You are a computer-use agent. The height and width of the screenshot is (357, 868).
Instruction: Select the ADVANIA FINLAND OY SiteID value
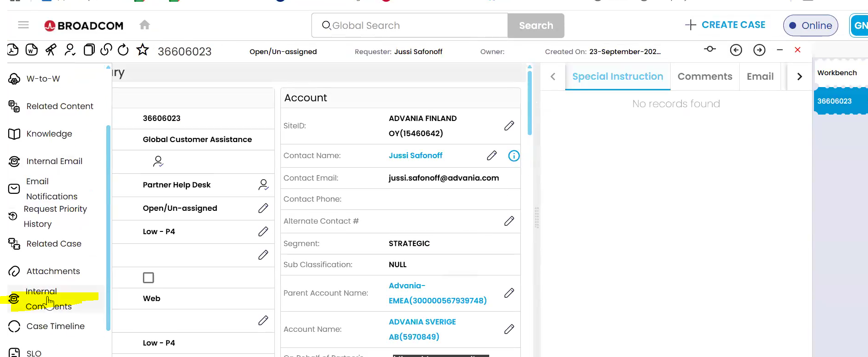point(422,126)
